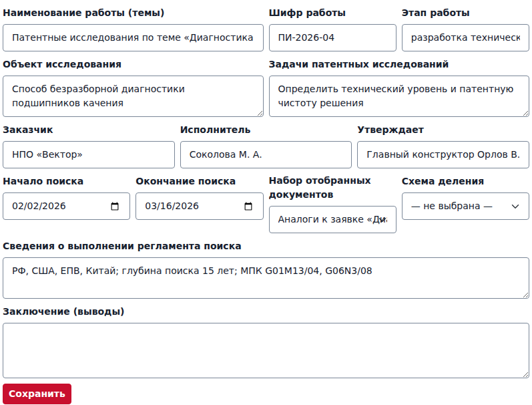Edit the Утверждает field
Screen dimensions: 532x405
(x=443, y=154)
